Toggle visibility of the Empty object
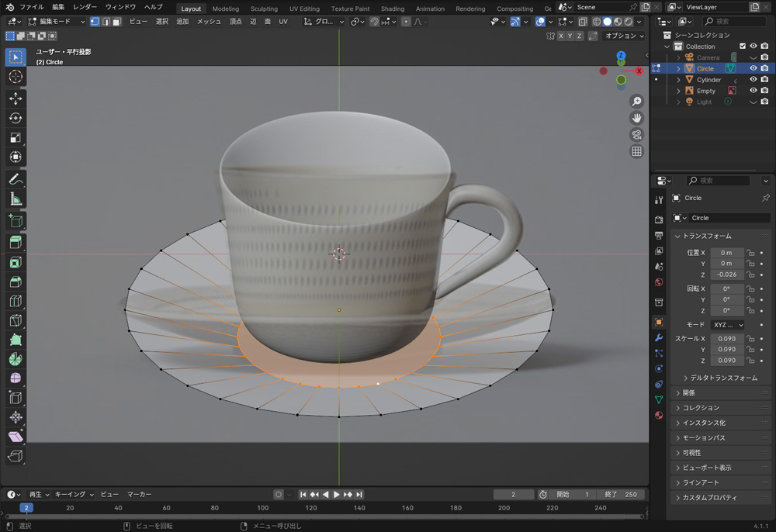This screenshot has height=532, width=776. 753,91
